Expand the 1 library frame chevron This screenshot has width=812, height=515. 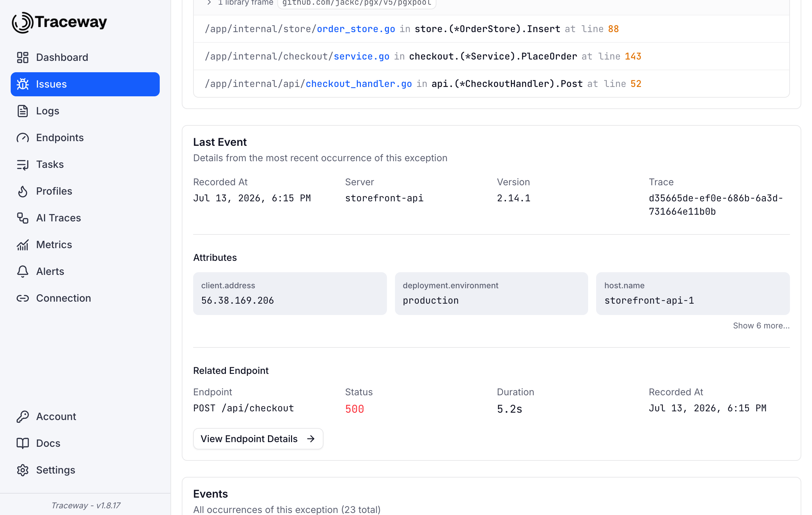pyautogui.click(x=209, y=3)
